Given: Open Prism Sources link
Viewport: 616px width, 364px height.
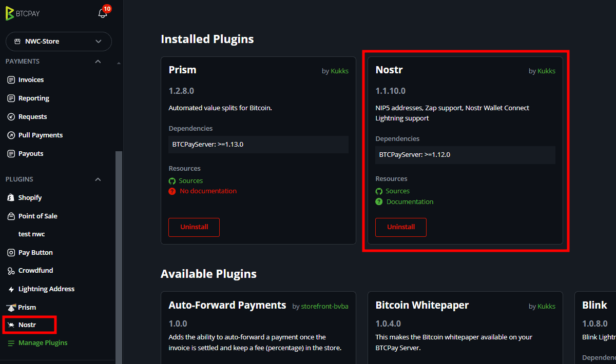Looking at the screenshot, I should tap(191, 181).
